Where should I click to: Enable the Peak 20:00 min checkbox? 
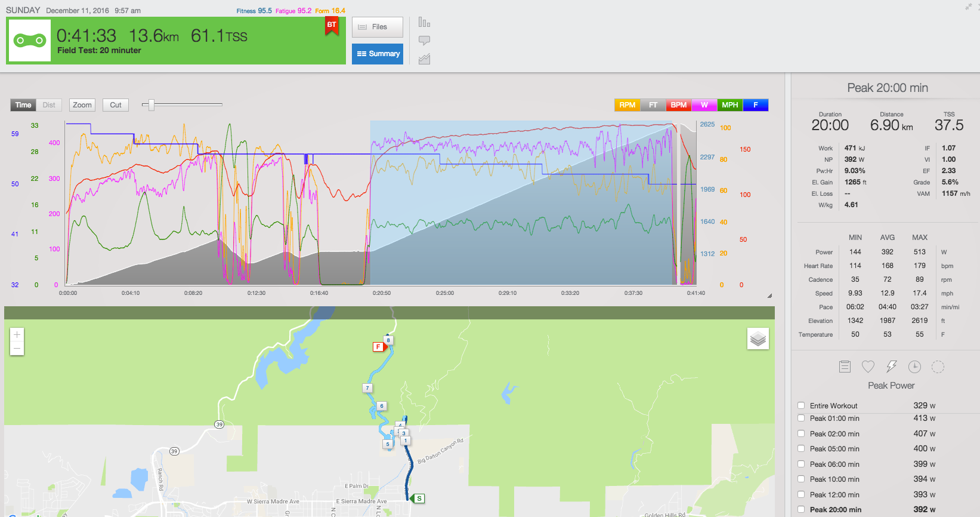pyautogui.click(x=801, y=510)
